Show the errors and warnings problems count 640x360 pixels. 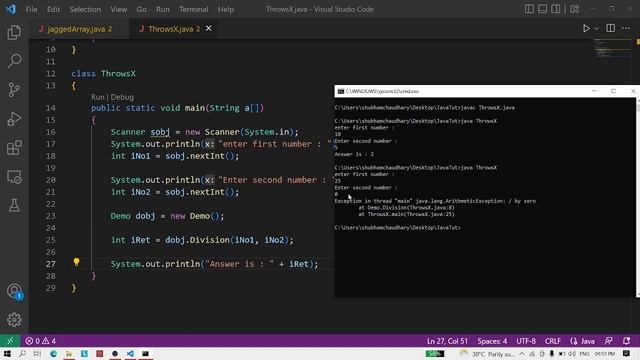coord(40,341)
